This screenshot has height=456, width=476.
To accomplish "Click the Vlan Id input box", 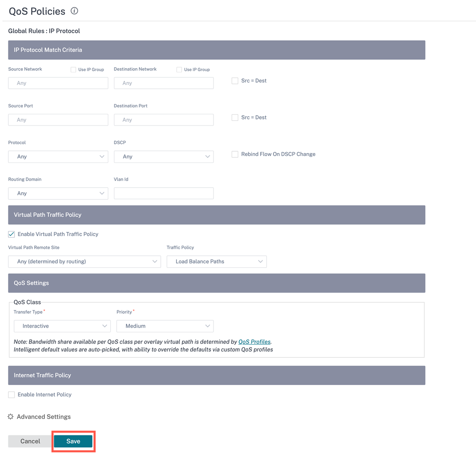I will [163, 193].
